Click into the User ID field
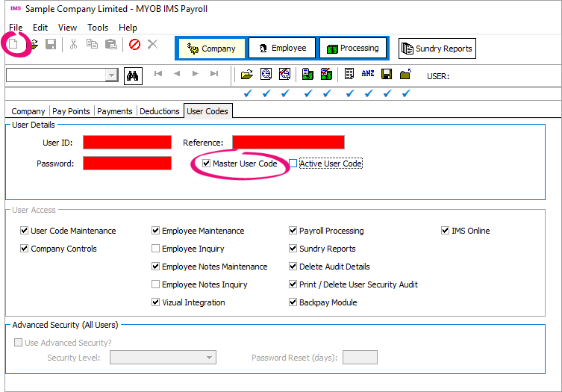This screenshot has width=562, height=392. tap(127, 143)
